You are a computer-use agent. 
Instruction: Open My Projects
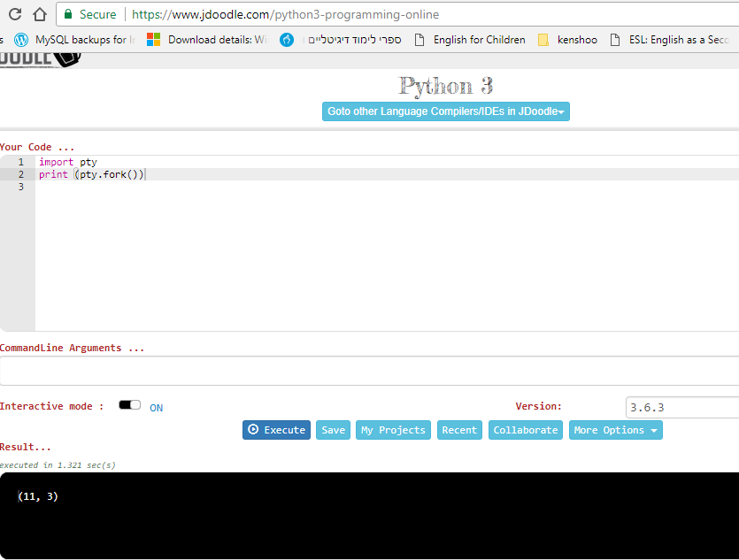coord(393,430)
